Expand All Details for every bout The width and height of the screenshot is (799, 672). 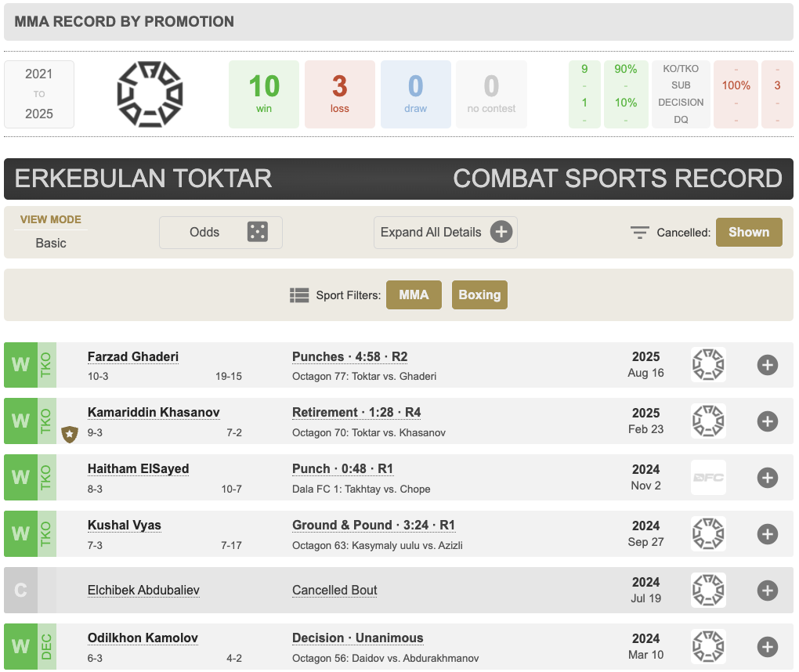445,233
